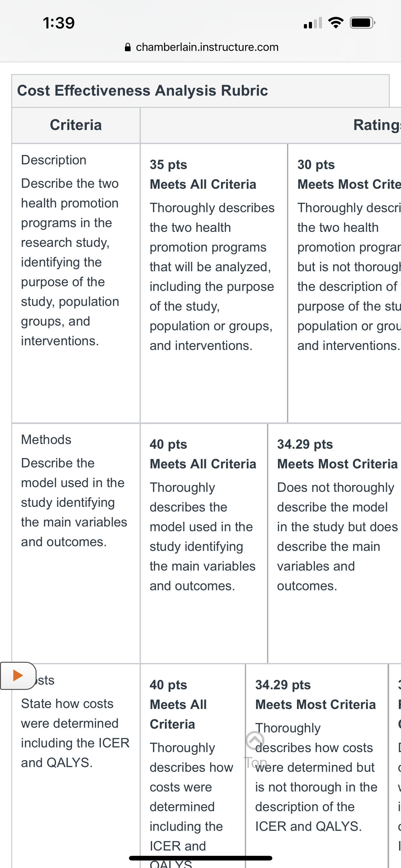The width and height of the screenshot is (401, 868).
Task: Tap the chamberlain.instructure.com address
Action: [207, 47]
